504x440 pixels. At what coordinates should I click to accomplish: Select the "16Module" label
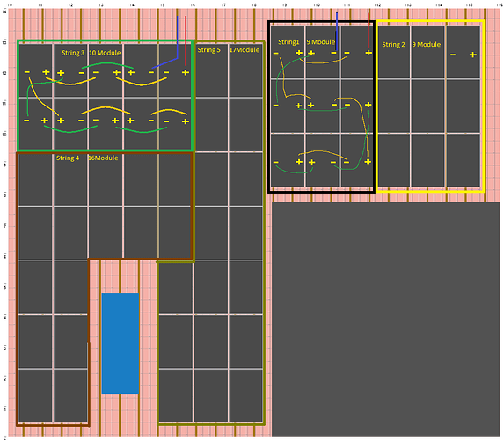pyautogui.click(x=103, y=158)
